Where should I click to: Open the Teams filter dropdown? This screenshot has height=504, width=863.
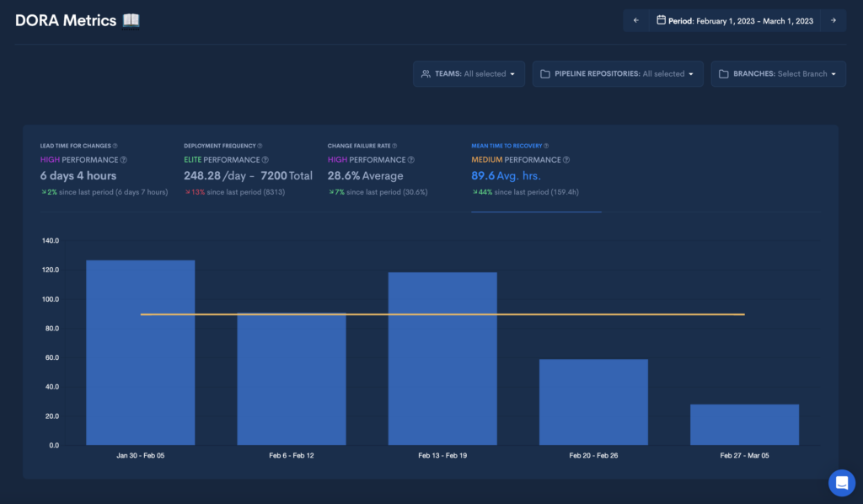469,73
